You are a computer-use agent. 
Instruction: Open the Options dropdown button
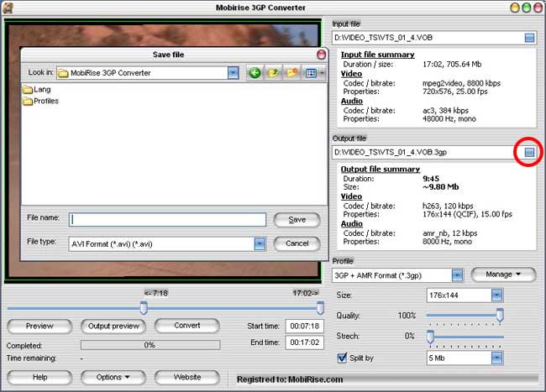point(113,378)
